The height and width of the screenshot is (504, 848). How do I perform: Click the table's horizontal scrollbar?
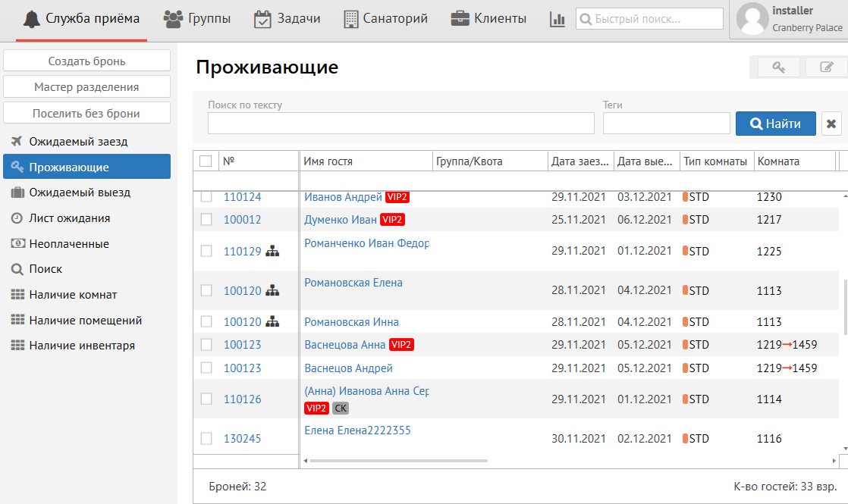click(x=399, y=461)
